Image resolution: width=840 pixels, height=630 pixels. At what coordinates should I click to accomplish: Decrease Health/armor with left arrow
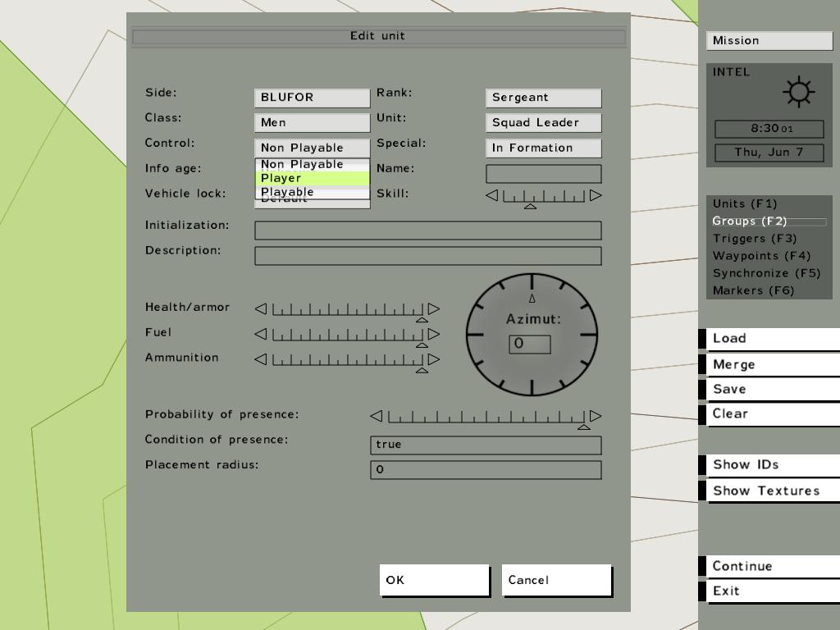point(261,309)
